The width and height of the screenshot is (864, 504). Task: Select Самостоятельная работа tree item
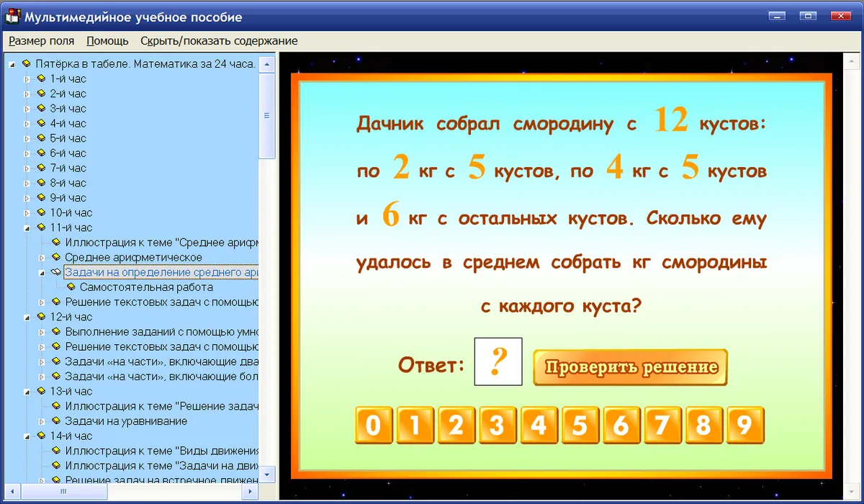click(x=146, y=287)
